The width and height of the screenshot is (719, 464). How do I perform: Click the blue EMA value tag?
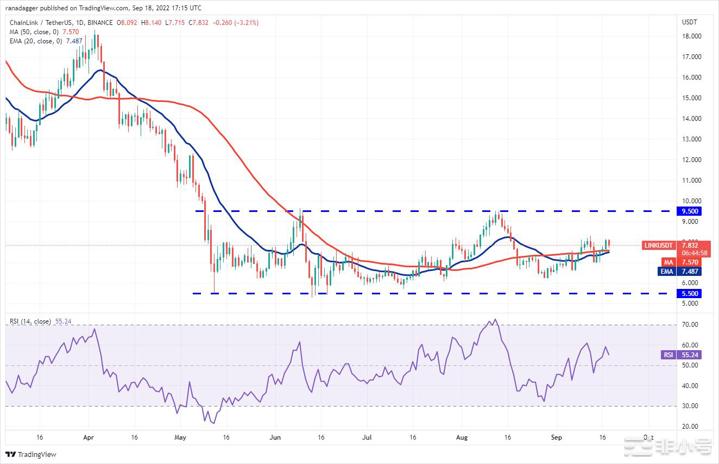click(688, 271)
